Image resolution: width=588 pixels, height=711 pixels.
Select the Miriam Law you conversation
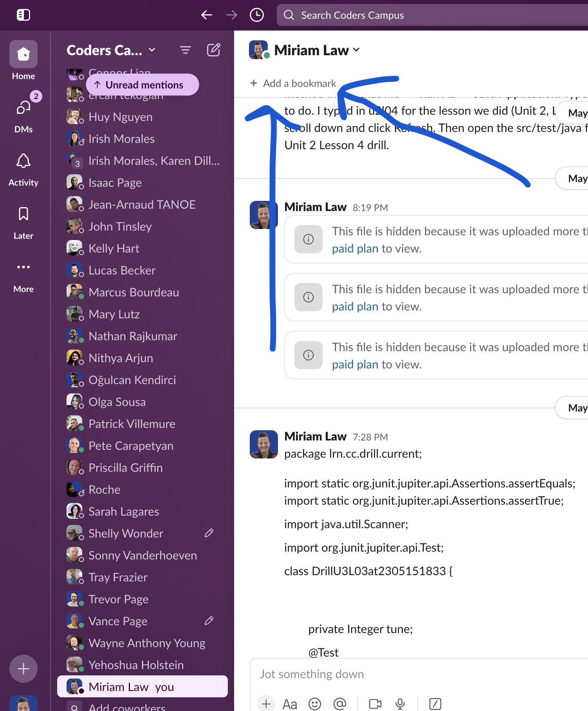142,686
